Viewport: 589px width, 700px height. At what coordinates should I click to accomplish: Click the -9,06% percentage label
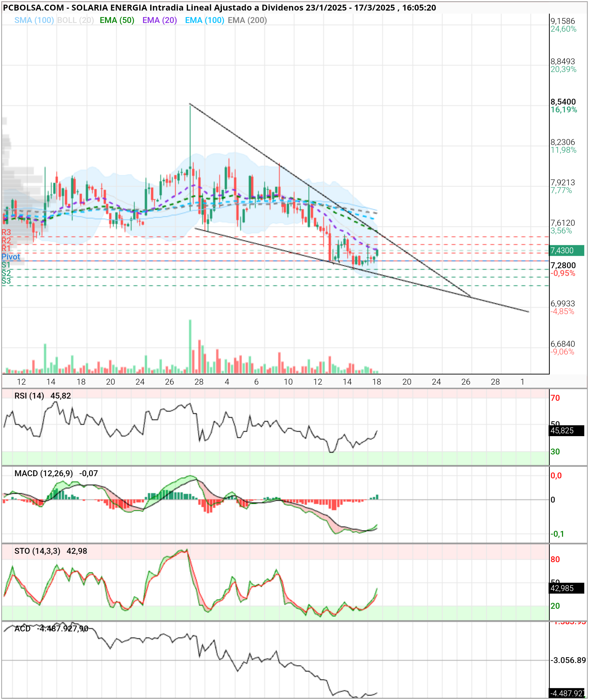[x=562, y=352]
